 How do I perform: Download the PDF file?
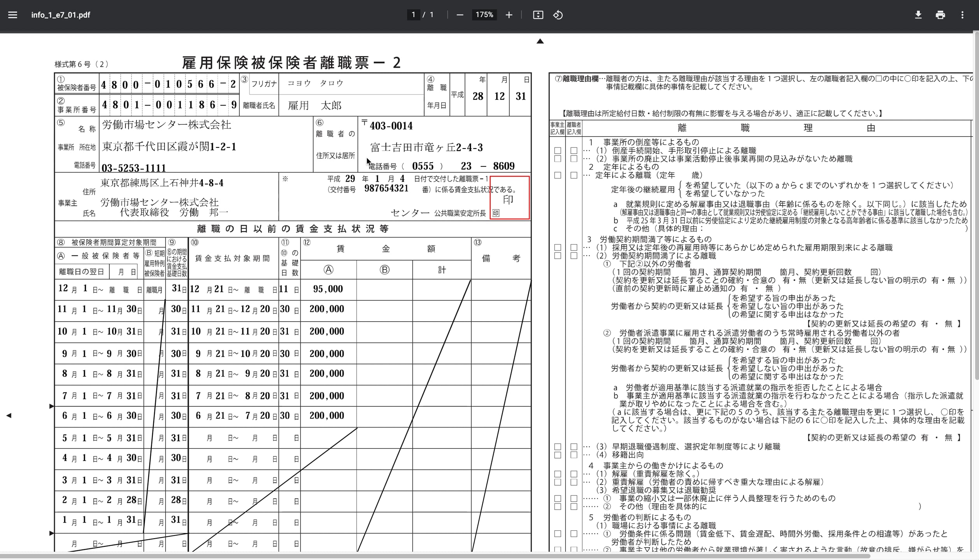(x=918, y=15)
